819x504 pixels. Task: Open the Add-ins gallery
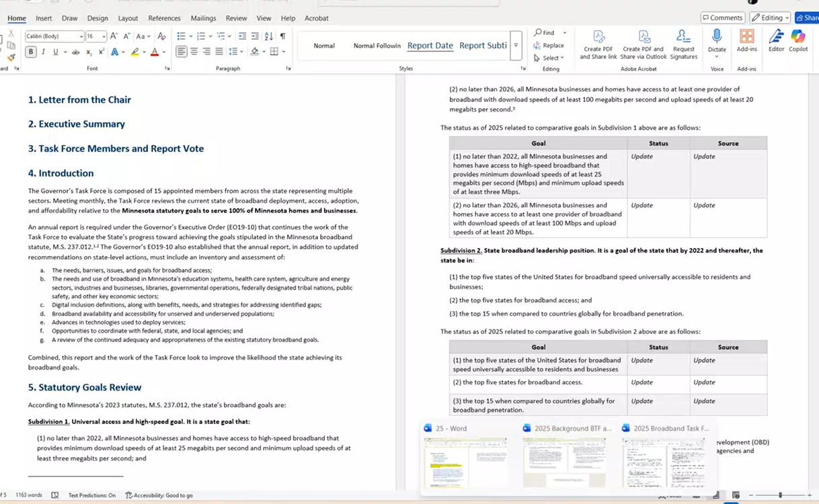point(746,40)
